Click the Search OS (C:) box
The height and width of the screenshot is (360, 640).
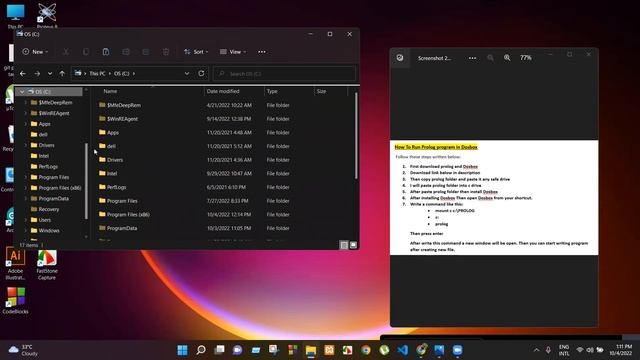coord(284,74)
